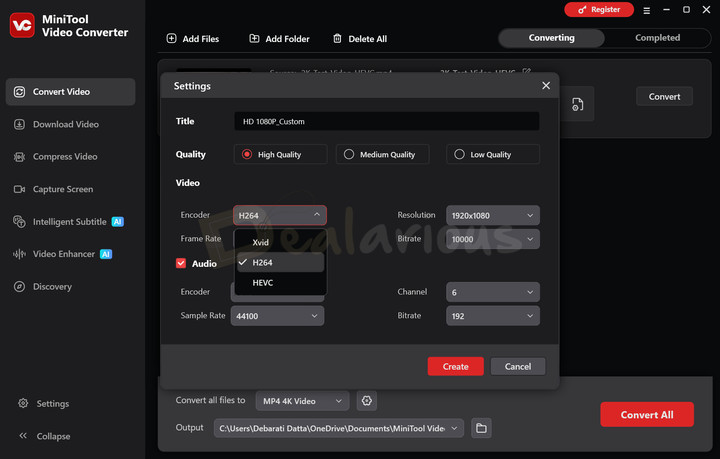Viewport: 720px width, 459px height.
Task: Choose HEVC from the encoder list
Action: pos(280,283)
